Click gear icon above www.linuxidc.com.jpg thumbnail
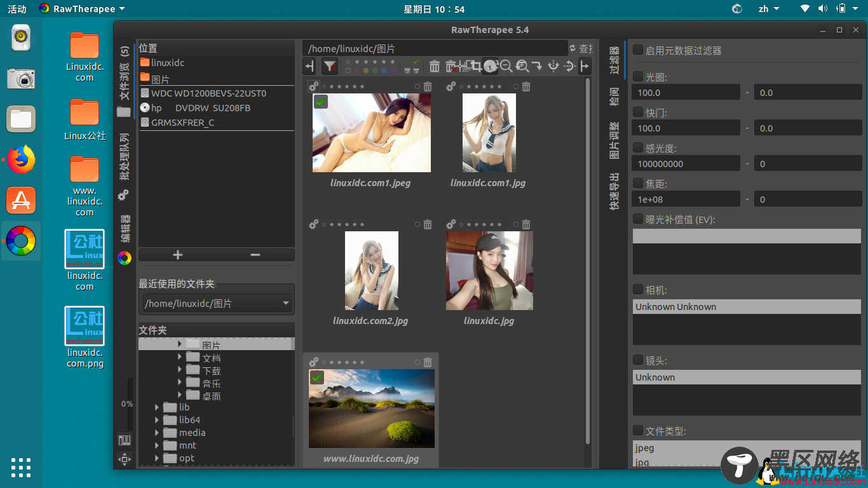Image resolution: width=868 pixels, height=488 pixels. (x=313, y=362)
